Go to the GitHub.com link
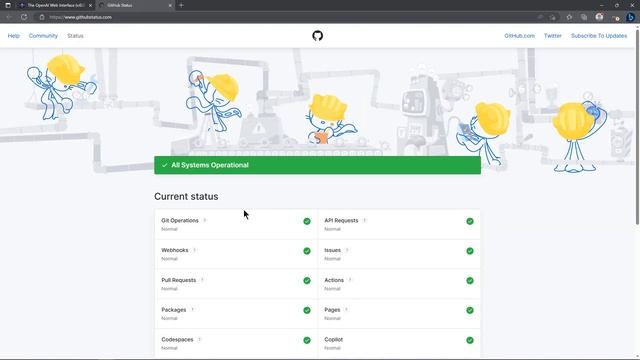The width and height of the screenshot is (640, 360). point(519,36)
